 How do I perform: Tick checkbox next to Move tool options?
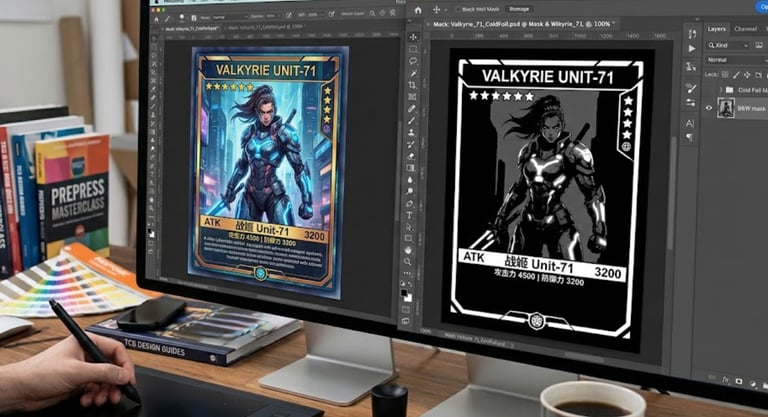(x=458, y=9)
